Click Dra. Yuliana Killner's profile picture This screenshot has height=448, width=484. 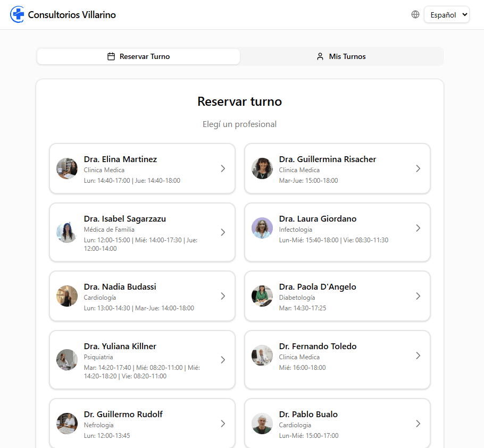(67, 360)
